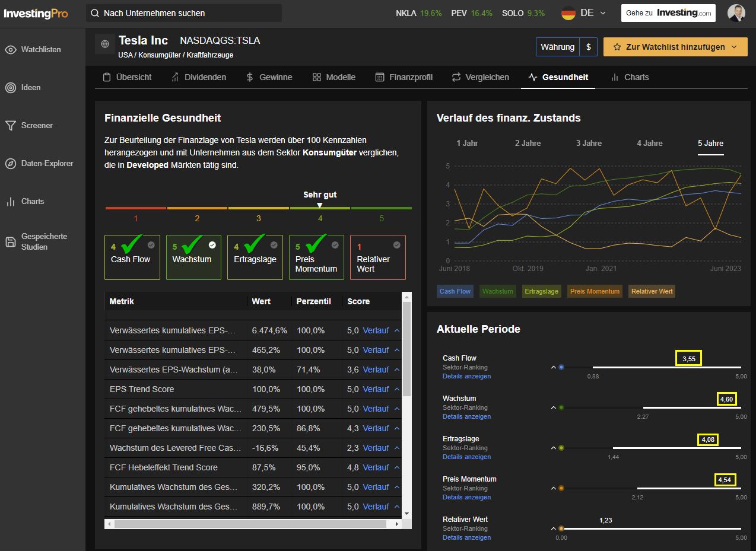Open Verlauf link for Wachstum des Levered row

click(376, 448)
